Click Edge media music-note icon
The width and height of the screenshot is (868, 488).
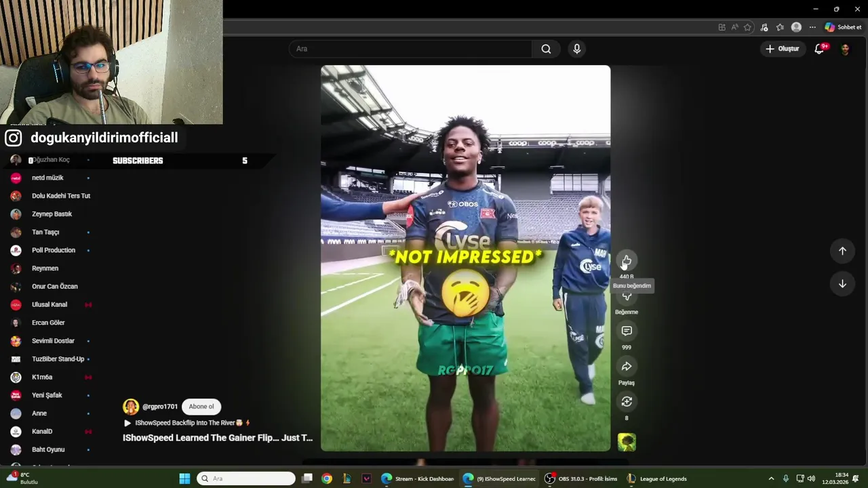(x=764, y=27)
